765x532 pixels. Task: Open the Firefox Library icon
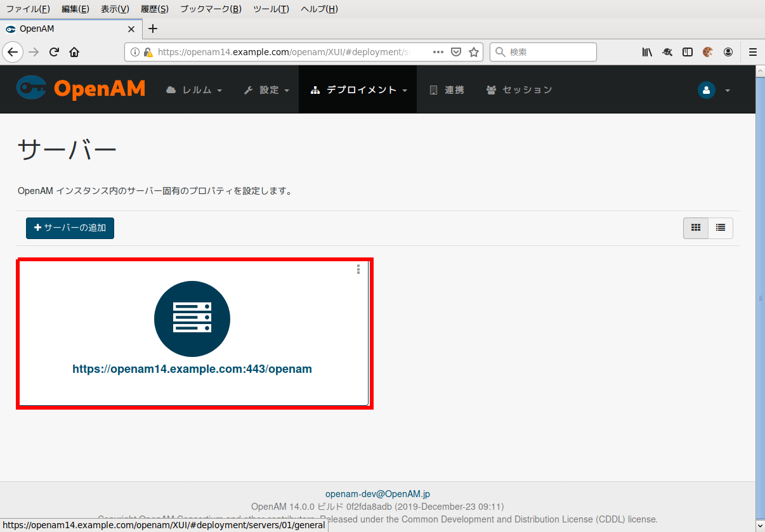click(647, 52)
